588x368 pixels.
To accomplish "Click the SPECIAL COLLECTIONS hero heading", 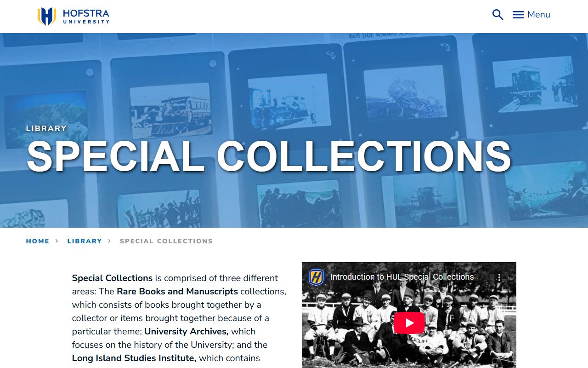I will tap(269, 156).
